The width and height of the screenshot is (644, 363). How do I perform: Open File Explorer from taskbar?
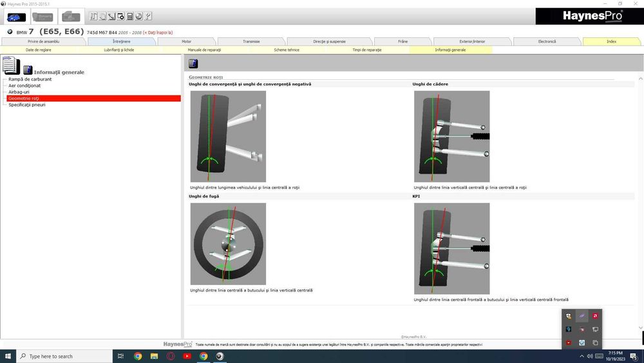[x=154, y=356]
